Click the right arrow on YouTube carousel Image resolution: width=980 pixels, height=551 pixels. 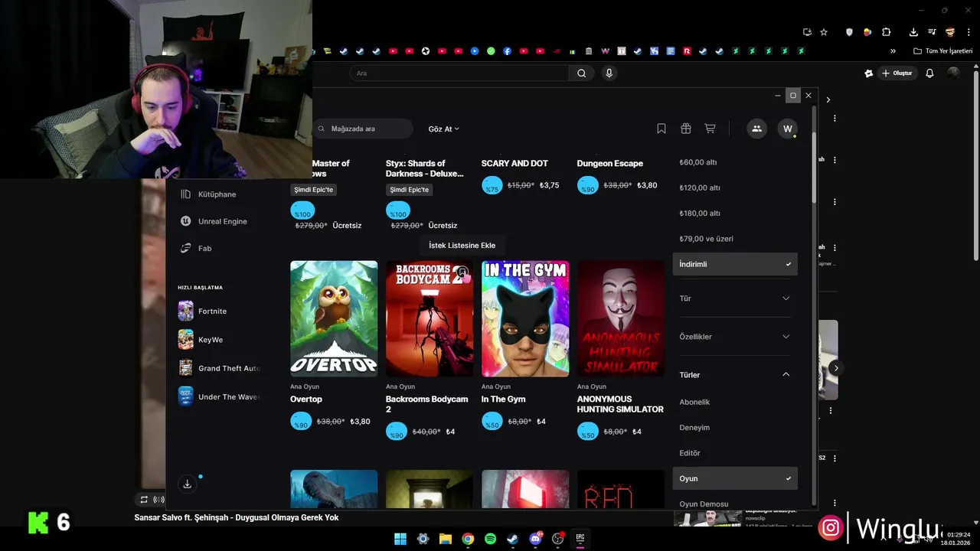(x=835, y=368)
